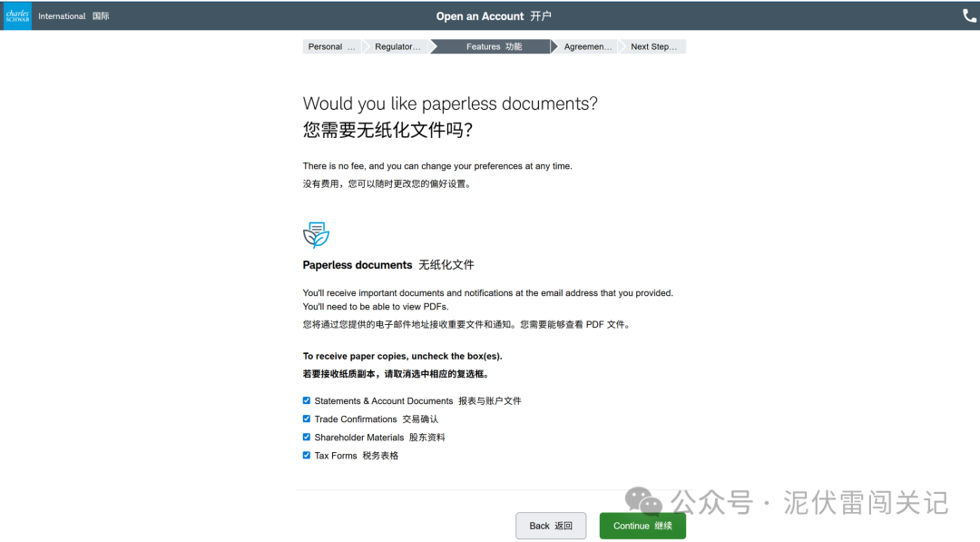Uncheck Shareholder Materials 股东资料
Viewport: 980px width, 542px height.
point(307,437)
